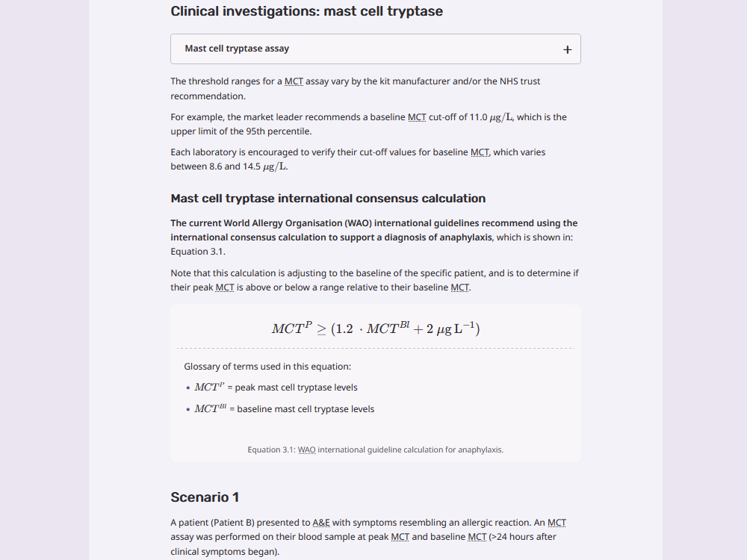Viewport: 747px width, 560px height.
Task: Click MCT abbreviation in 'threshold ranges for a MCT assay'
Action: [x=294, y=81]
